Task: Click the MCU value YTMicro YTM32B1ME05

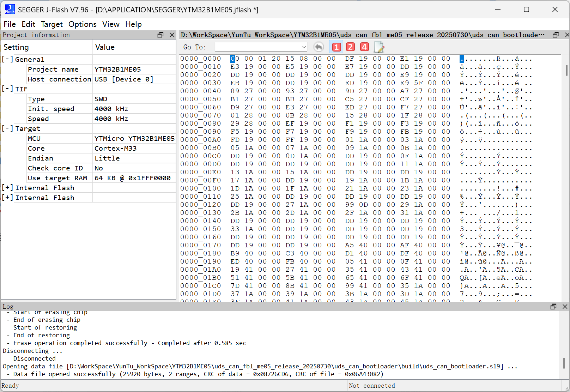Action: (x=134, y=138)
